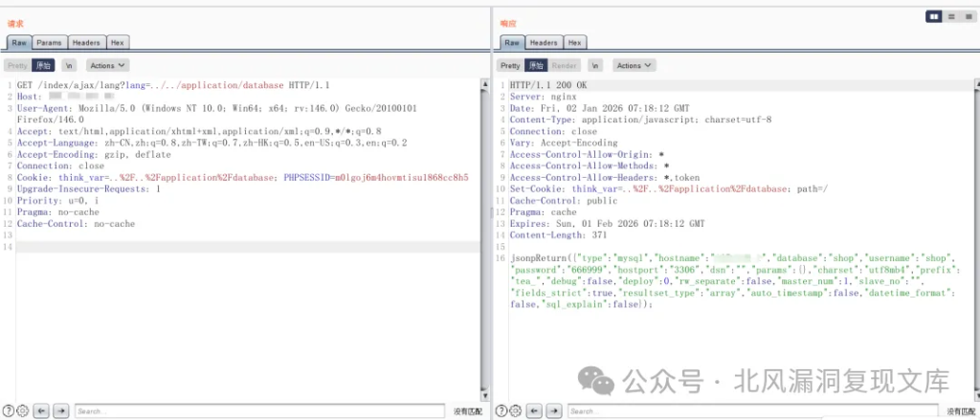
Task: Open the request Params tab
Action: coord(48,43)
